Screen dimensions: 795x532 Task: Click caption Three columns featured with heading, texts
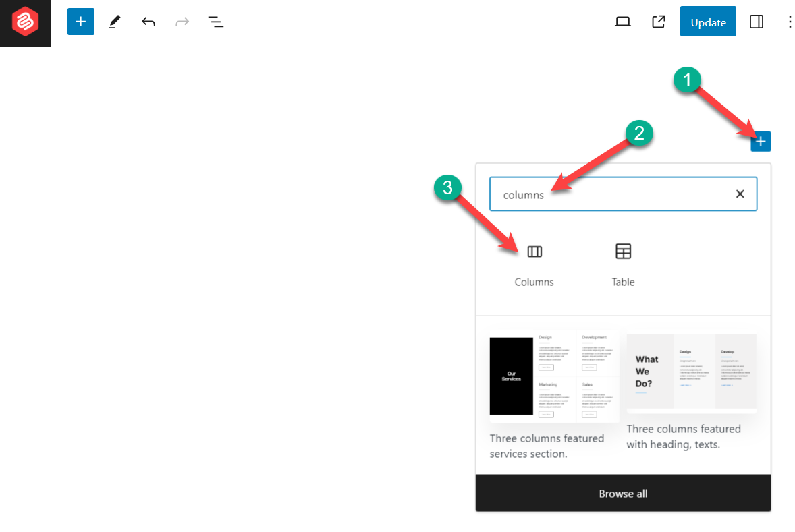click(684, 436)
